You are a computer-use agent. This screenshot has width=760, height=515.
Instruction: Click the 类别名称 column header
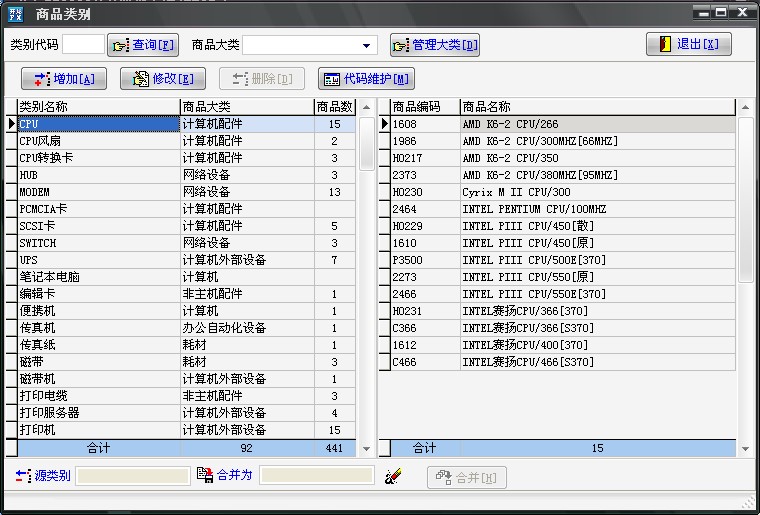tap(99, 107)
